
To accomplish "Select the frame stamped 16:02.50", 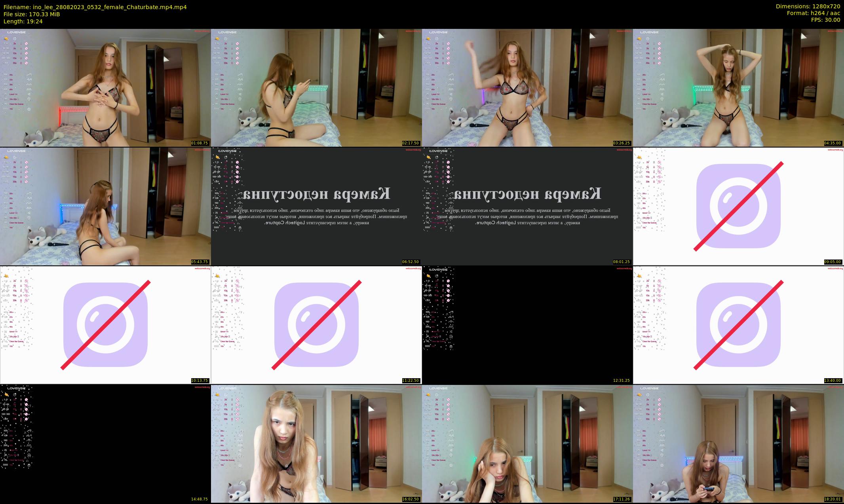I will (316, 443).
